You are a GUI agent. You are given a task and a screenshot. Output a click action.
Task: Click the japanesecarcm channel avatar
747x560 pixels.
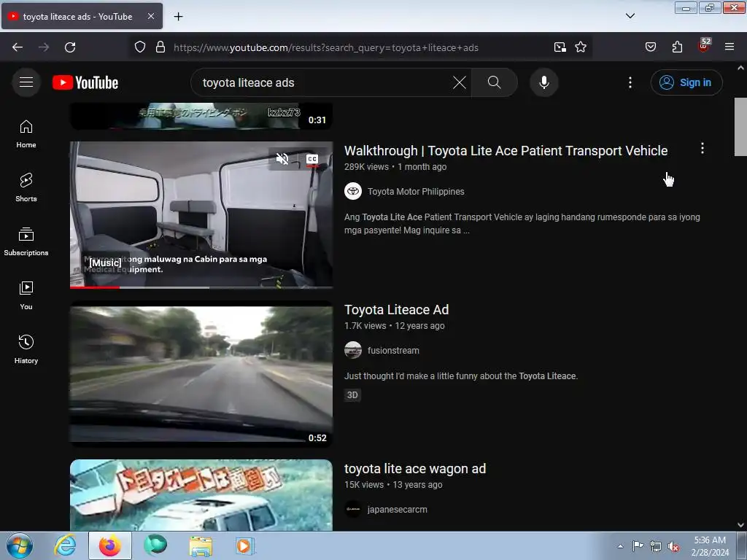(353, 510)
